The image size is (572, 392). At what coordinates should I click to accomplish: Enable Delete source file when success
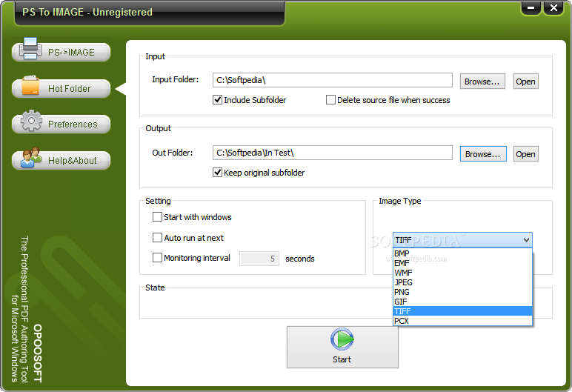point(330,99)
